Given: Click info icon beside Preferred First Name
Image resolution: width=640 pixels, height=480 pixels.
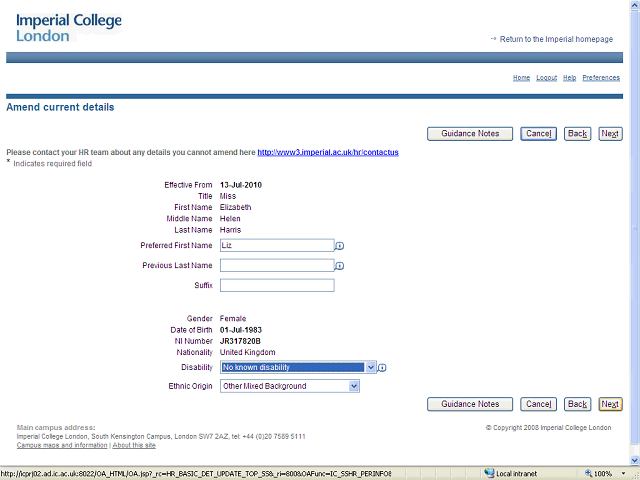Looking at the screenshot, I should tap(340, 245).
